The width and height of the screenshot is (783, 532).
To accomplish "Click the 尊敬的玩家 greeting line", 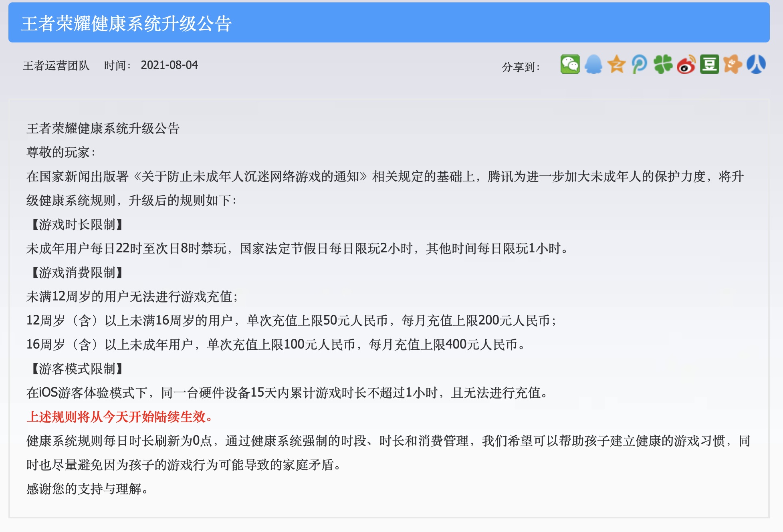I will (61, 153).
